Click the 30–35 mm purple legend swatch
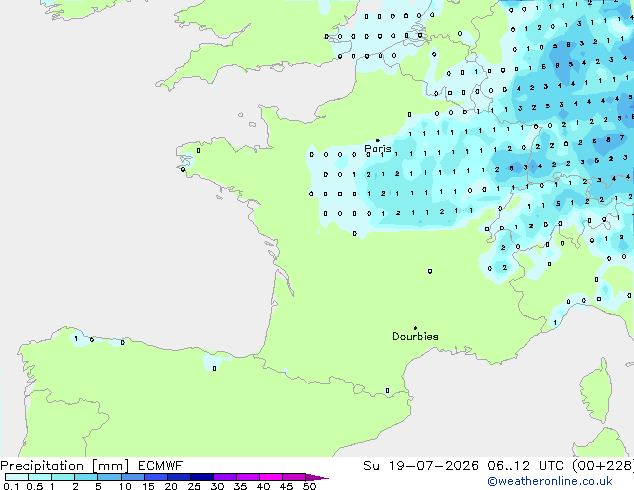 pyautogui.click(x=225, y=477)
